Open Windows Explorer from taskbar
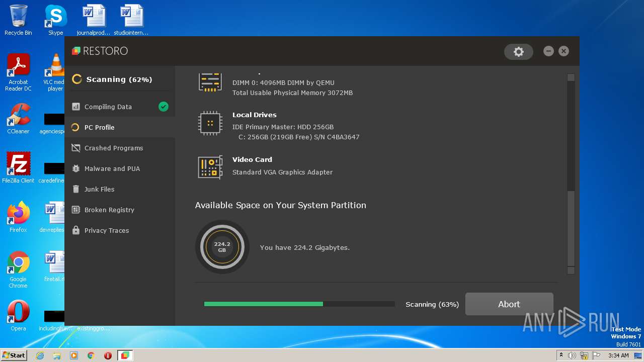644x362 pixels. (x=57, y=355)
